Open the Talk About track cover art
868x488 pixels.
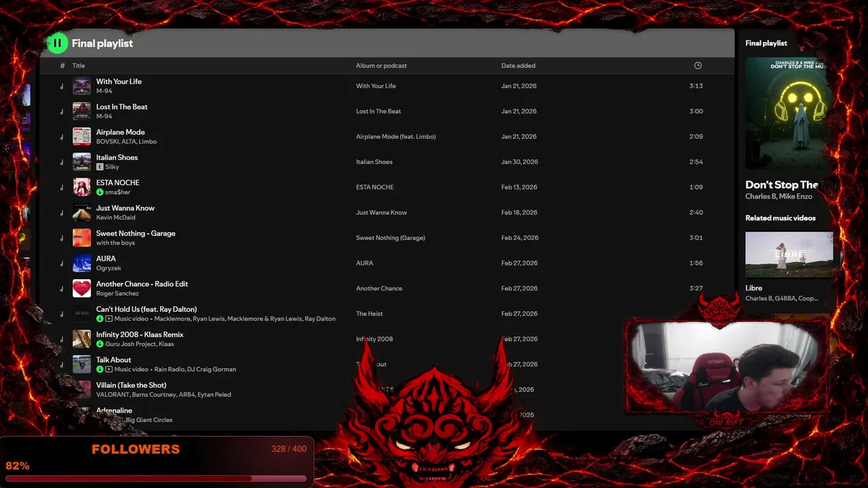81,364
